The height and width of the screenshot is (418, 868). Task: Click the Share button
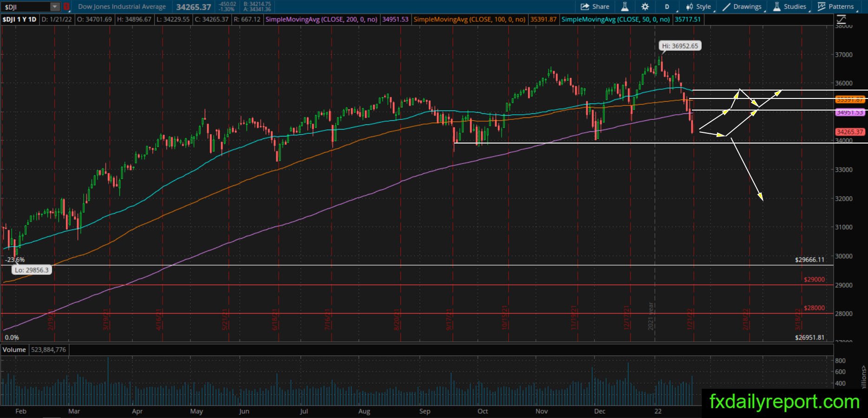595,7
